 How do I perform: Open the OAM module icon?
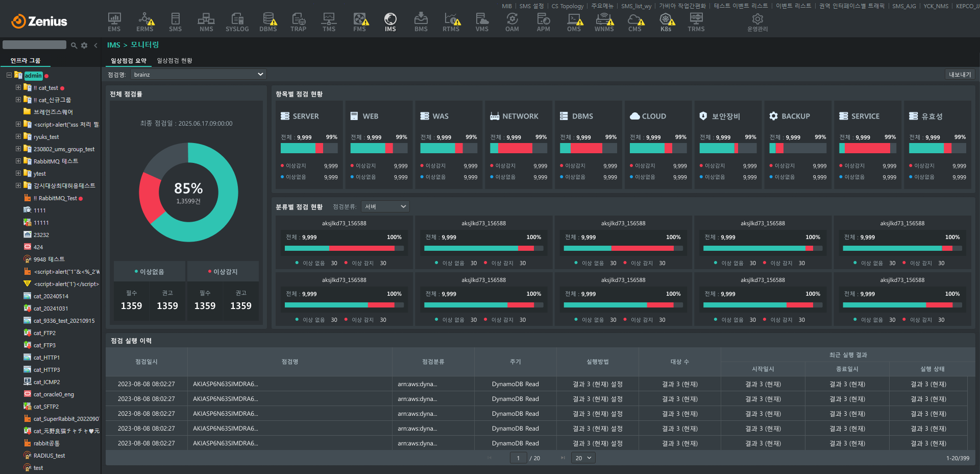tap(512, 22)
